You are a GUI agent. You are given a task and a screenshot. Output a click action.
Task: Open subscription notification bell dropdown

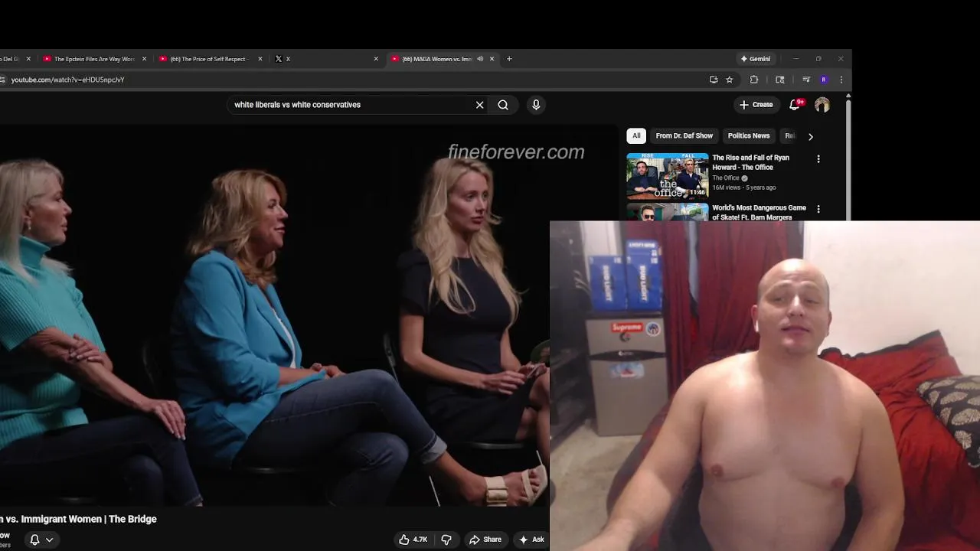[41, 540]
